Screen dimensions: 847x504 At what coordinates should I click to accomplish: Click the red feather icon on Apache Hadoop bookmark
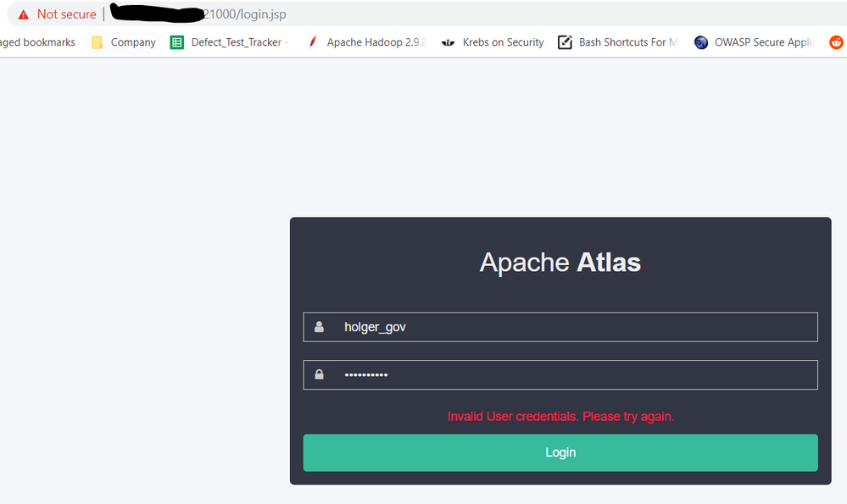pyautogui.click(x=313, y=42)
